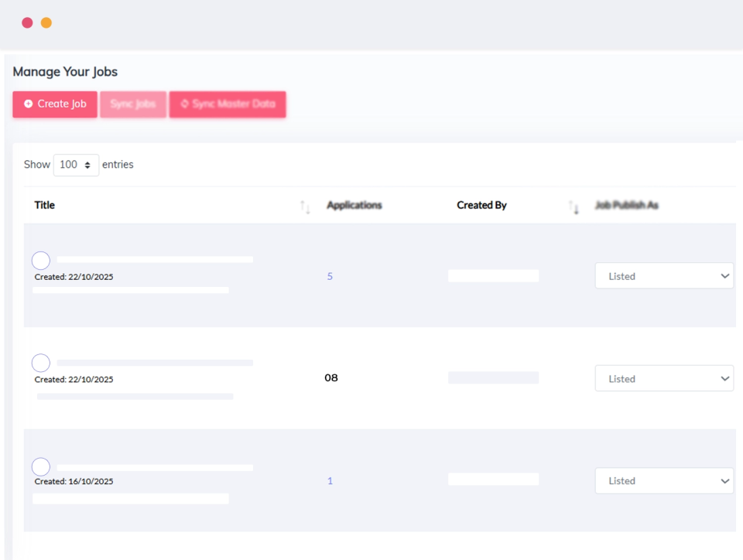Open the 1 application link on the third row

coord(330,480)
